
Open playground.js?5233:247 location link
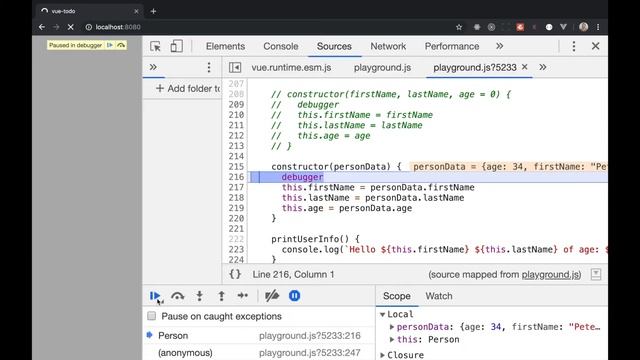pyautogui.click(x=310, y=353)
